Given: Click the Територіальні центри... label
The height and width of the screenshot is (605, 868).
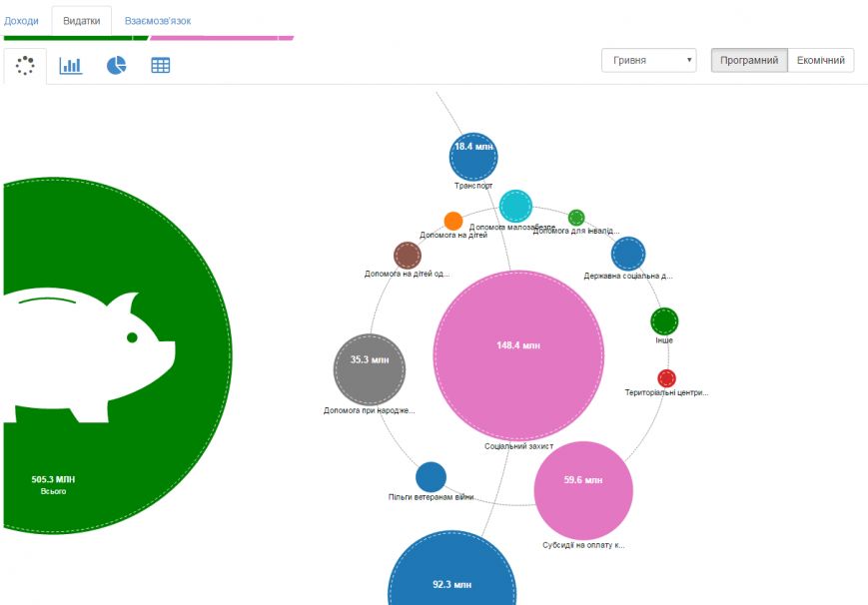Looking at the screenshot, I should point(666,392).
